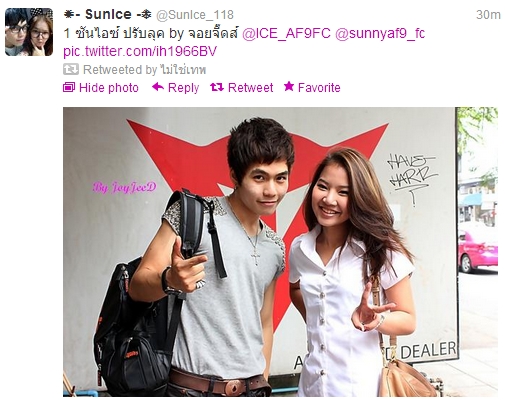
Task: Open the SunIce profile avatar
Action: pyautogui.click(x=29, y=32)
